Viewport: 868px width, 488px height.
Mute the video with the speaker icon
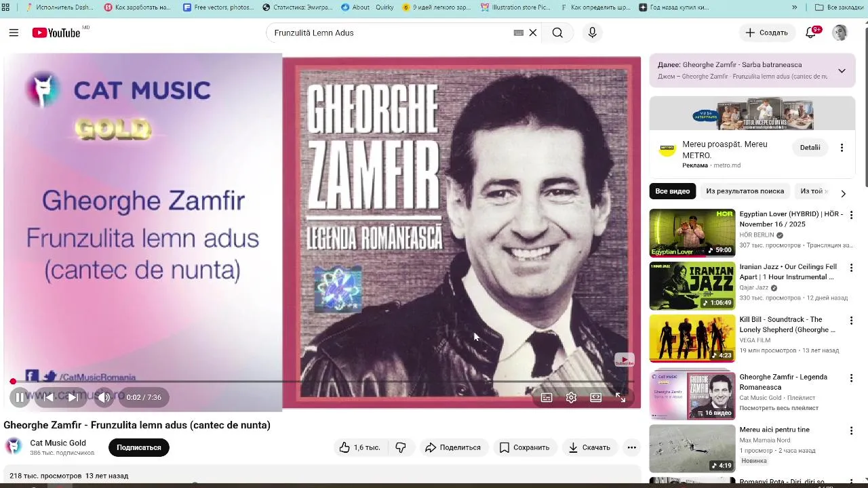tap(103, 397)
